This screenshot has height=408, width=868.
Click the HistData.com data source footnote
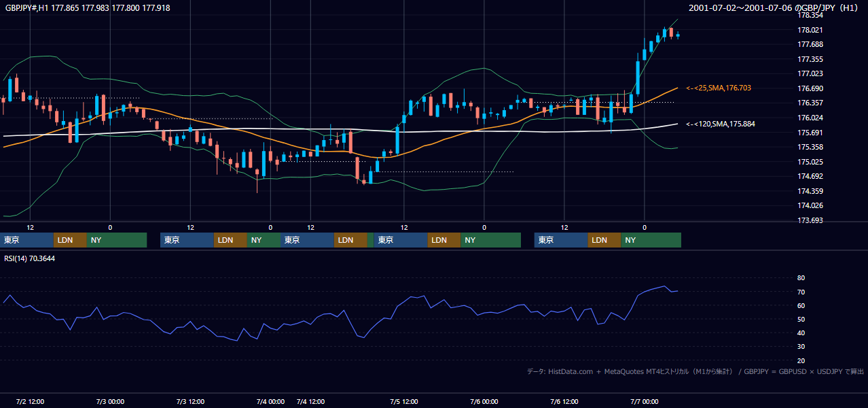(695, 372)
